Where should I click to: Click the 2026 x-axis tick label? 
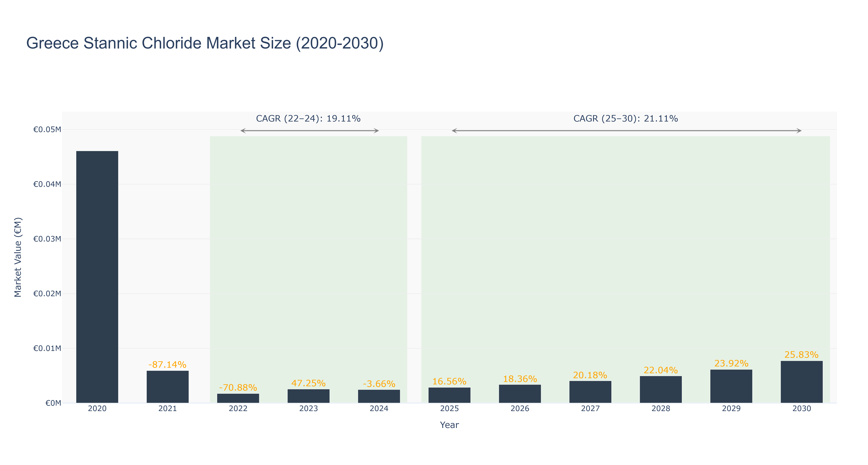520,409
